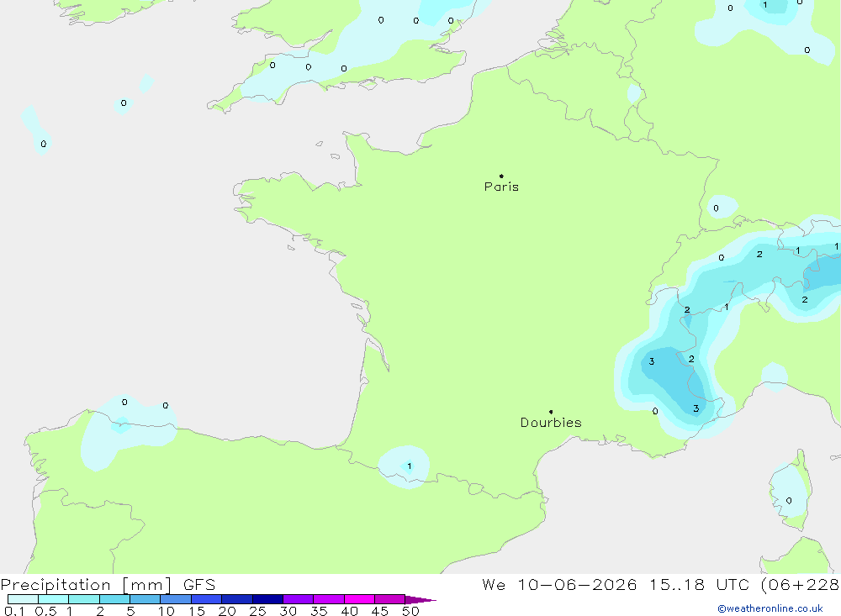
Task: Select the purple 30 mm legend swatch
Action: [299, 599]
